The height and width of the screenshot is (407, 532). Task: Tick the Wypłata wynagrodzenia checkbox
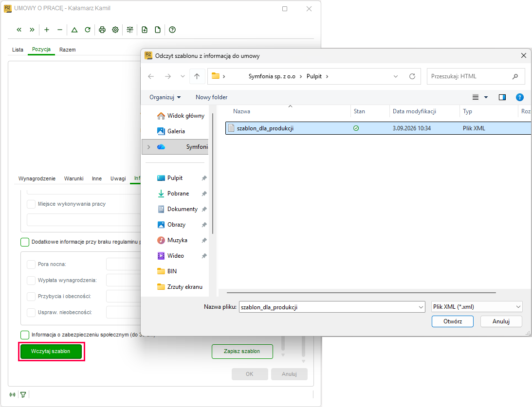(31, 280)
